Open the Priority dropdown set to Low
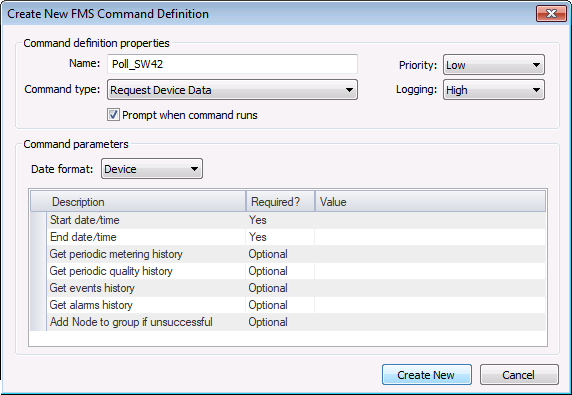572x395 pixels. click(494, 65)
